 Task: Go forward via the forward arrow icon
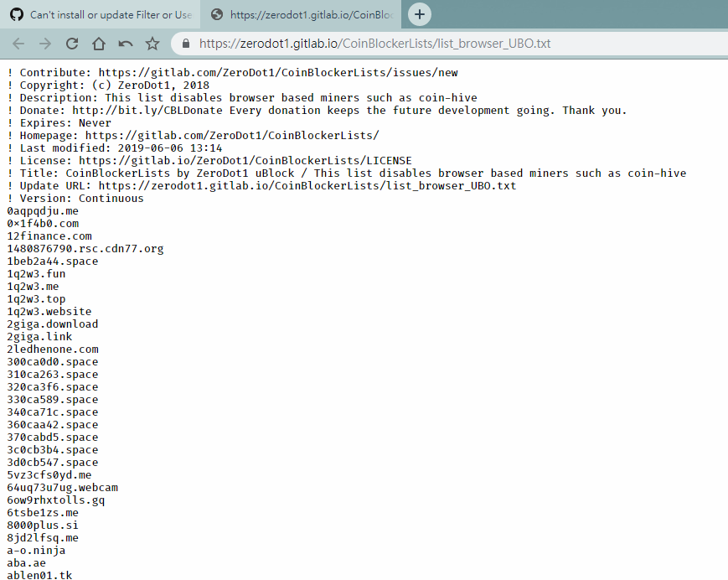pyautogui.click(x=44, y=43)
